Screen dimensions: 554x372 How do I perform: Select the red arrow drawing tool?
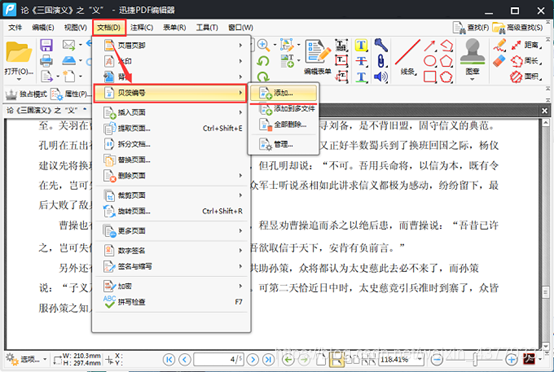point(430,45)
